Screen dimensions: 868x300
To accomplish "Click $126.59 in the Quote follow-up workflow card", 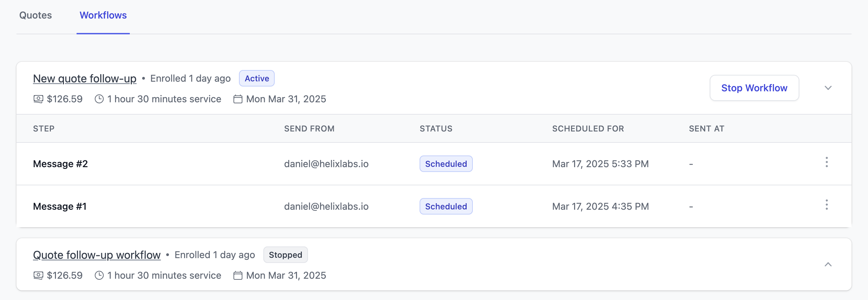I will [x=65, y=276].
